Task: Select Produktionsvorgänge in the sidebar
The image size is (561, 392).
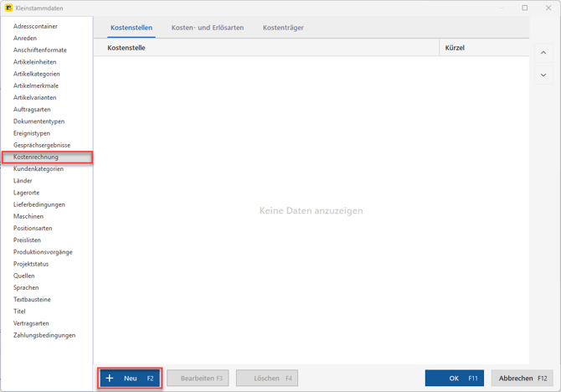Action: [x=43, y=251]
